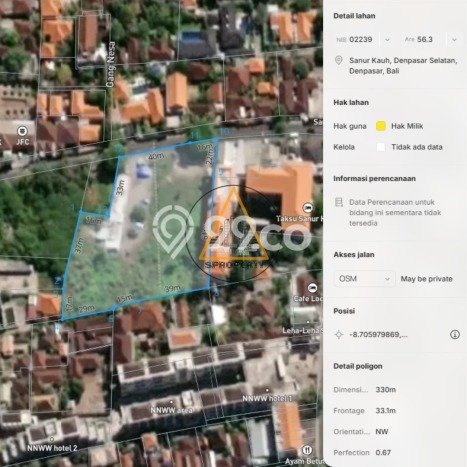Screen dimensions: 467x467
Task: Click the Tidak ada data label
Action: 417,147
